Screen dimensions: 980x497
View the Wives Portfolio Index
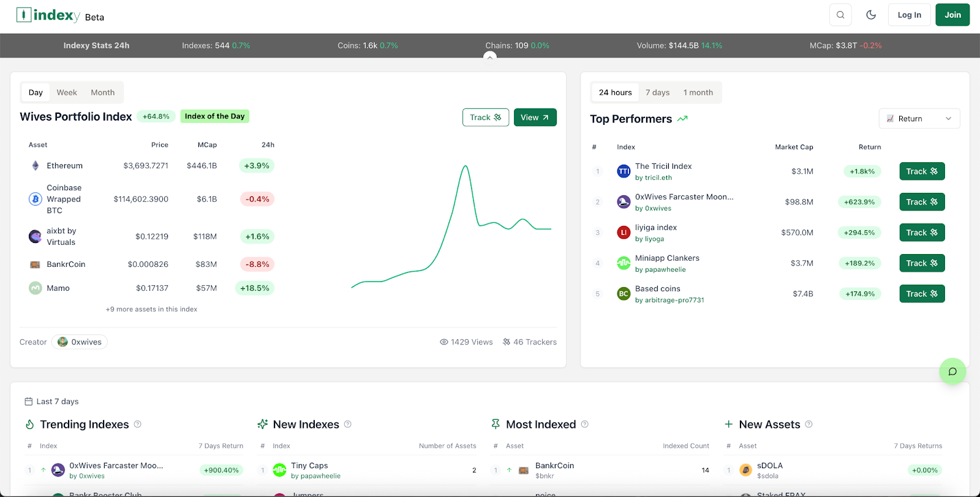(535, 118)
